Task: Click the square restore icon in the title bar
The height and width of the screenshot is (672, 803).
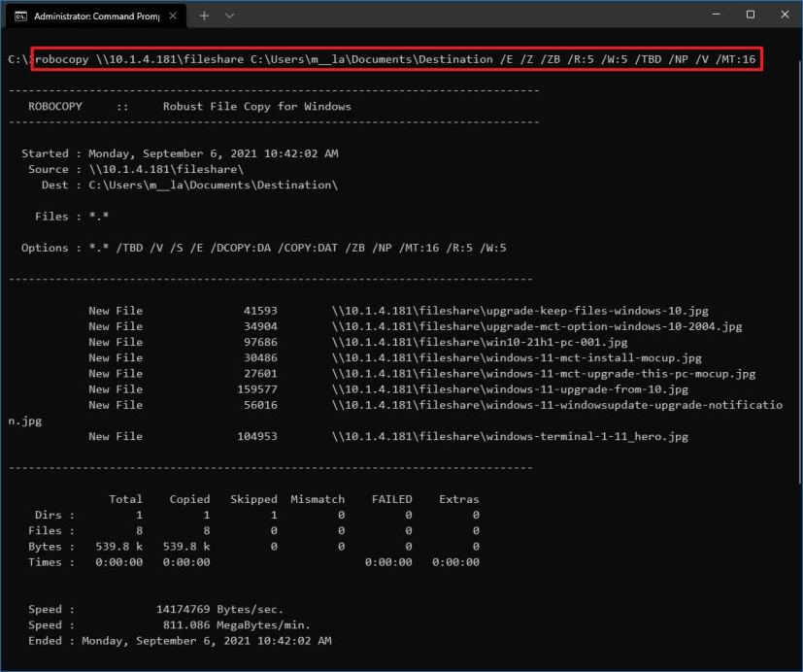Action: pos(750,15)
